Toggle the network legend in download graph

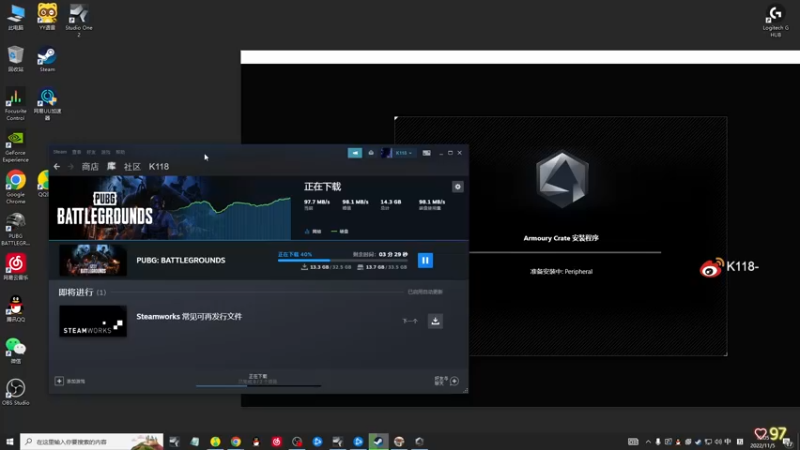pos(313,231)
